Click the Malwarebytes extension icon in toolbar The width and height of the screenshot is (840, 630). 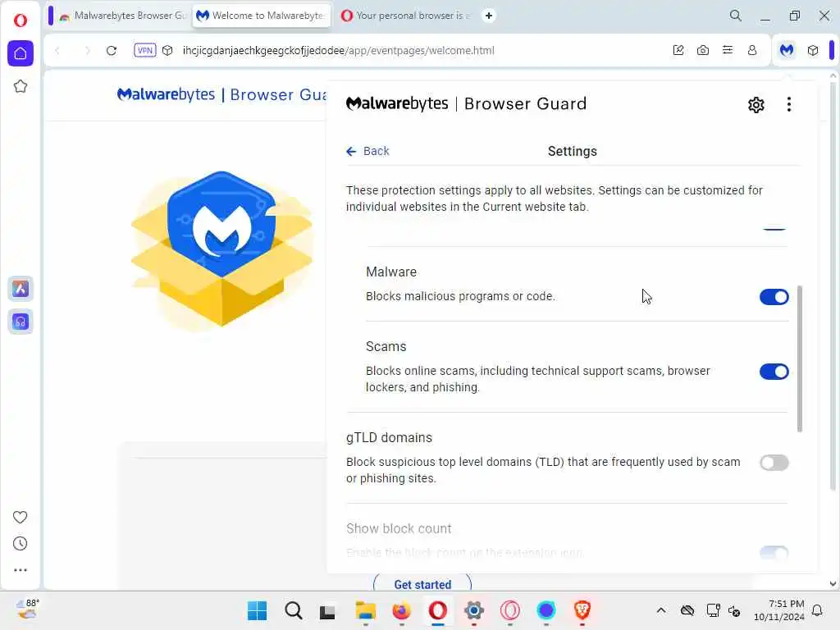786,50
